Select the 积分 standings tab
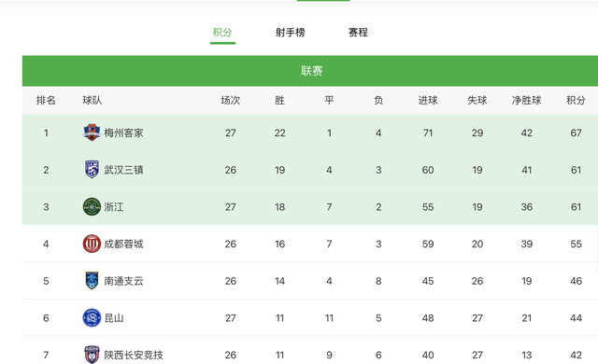This screenshot has width=598, height=364. [x=222, y=33]
